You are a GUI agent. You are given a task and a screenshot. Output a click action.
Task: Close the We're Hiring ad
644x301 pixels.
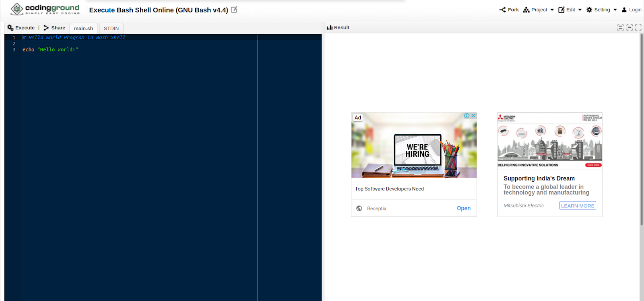point(474,116)
